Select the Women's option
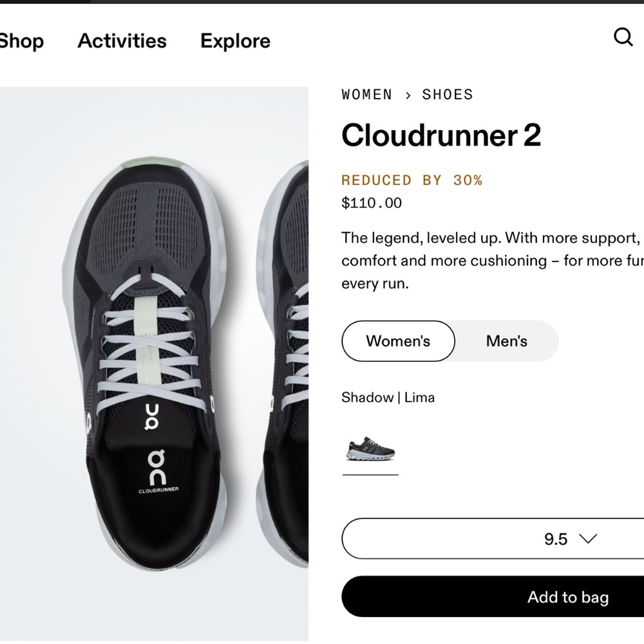This screenshot has width=644, height=644. [397, 341]
